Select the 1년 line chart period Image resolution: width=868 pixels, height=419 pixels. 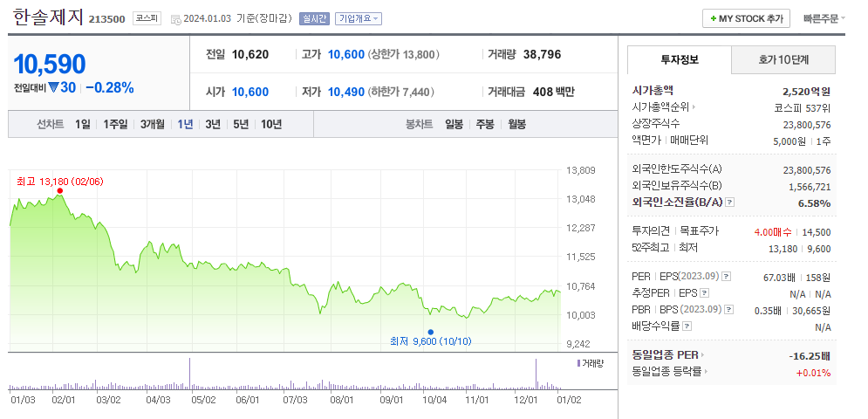(185, 124)
